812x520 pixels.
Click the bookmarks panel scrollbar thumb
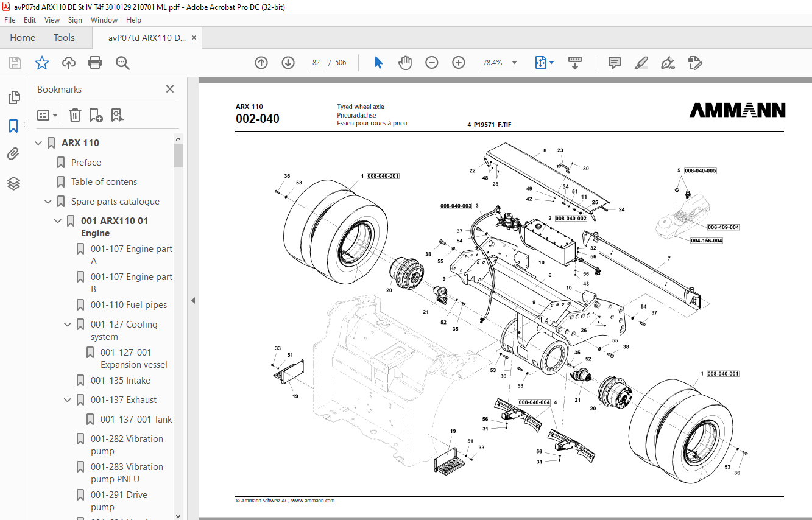[178, 155]
